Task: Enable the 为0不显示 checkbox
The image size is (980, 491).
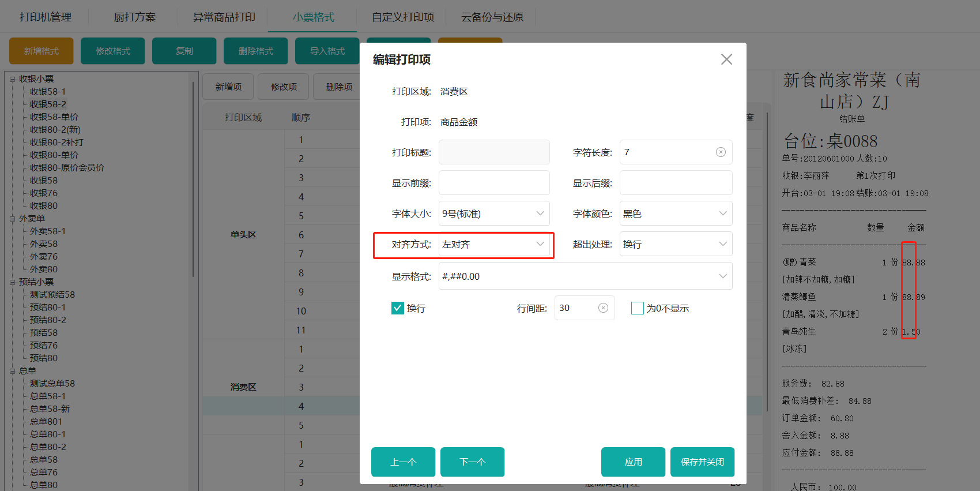Action: (638, 308)
